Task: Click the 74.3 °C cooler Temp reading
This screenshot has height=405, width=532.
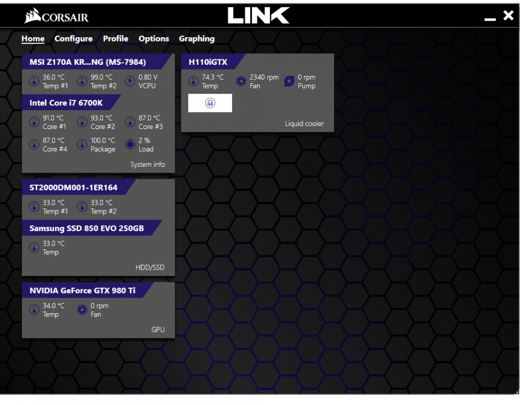Action: [213, 82]
